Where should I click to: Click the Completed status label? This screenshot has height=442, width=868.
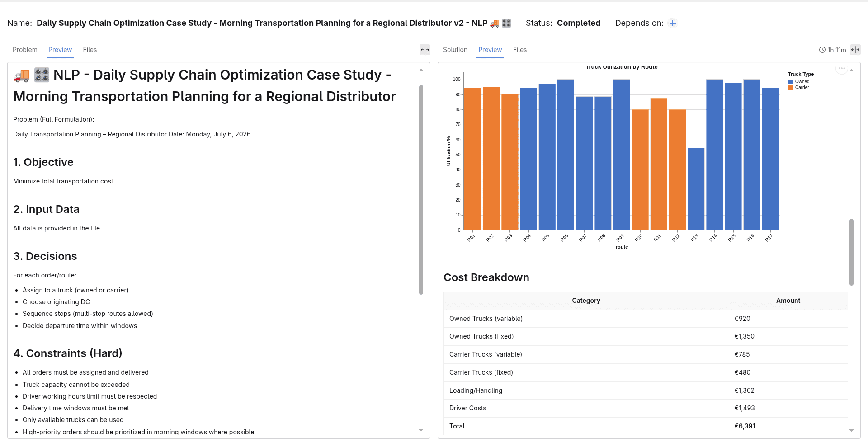pyautogui.click(x=579, y=23)
